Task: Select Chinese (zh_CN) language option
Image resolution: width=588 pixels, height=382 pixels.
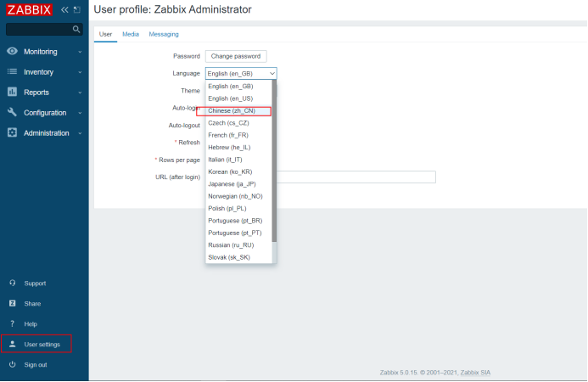Action: click(x=238, y=110)
